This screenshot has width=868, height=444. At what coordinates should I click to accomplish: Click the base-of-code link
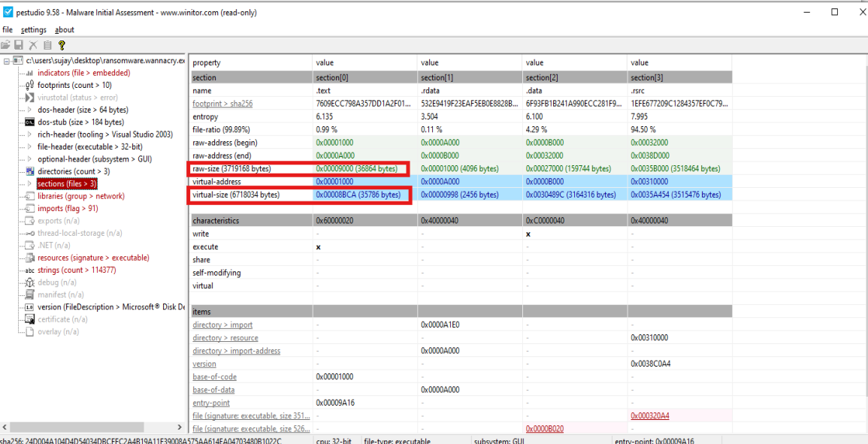click(x=214, y=377)
